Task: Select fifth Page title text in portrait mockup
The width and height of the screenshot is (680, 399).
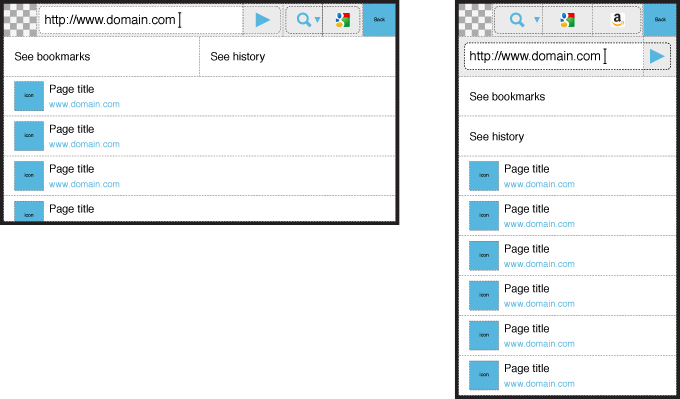Action: (x=526, y=329)
